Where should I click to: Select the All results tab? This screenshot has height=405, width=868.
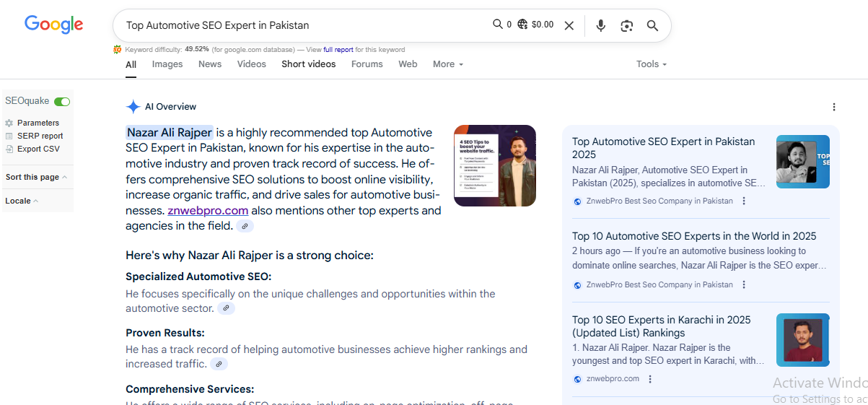[131, 64]
